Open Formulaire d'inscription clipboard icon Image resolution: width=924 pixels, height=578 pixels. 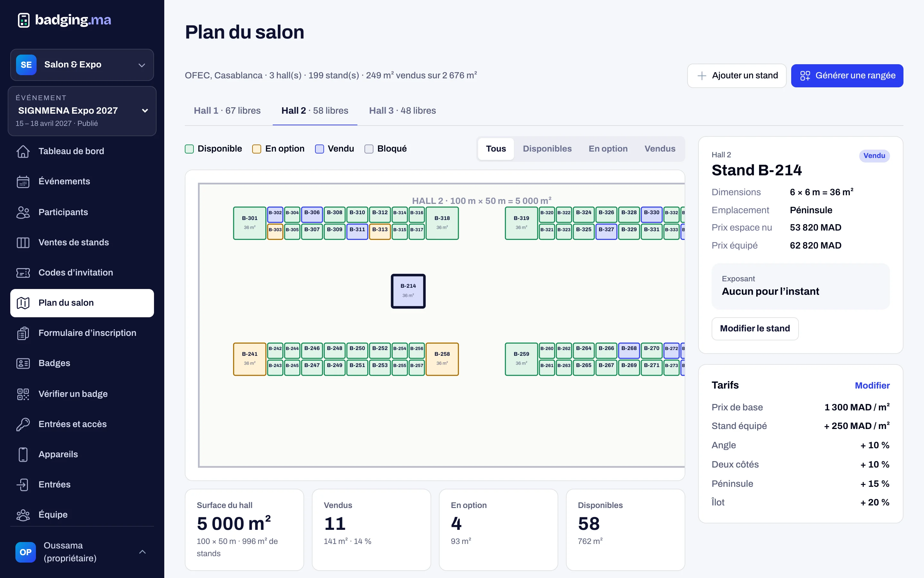[23, 333]
